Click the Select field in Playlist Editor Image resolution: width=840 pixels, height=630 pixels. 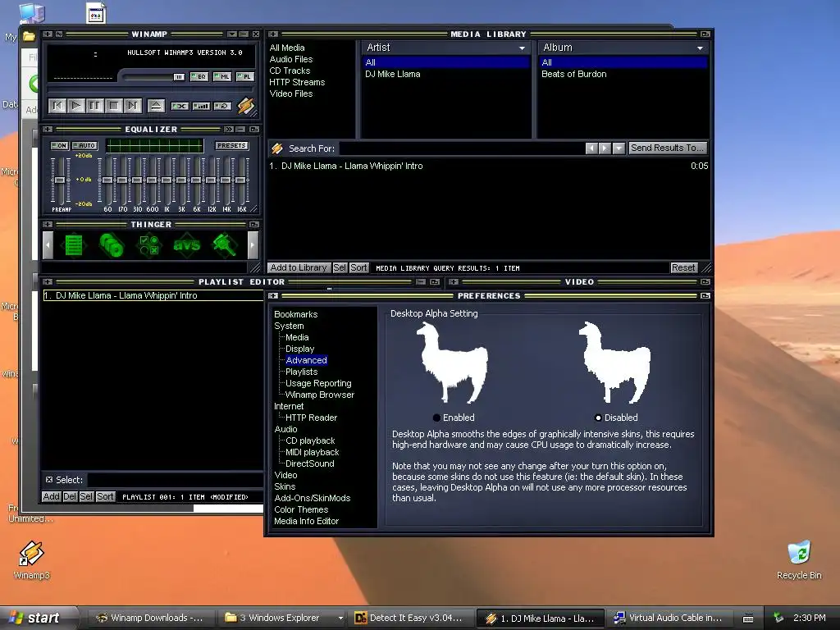tap(174, 479)
